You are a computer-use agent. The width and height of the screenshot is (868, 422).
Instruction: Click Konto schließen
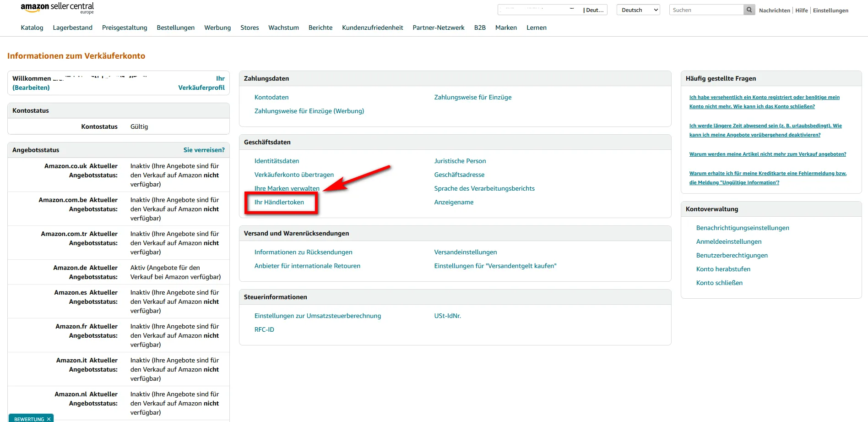(719, 283)
